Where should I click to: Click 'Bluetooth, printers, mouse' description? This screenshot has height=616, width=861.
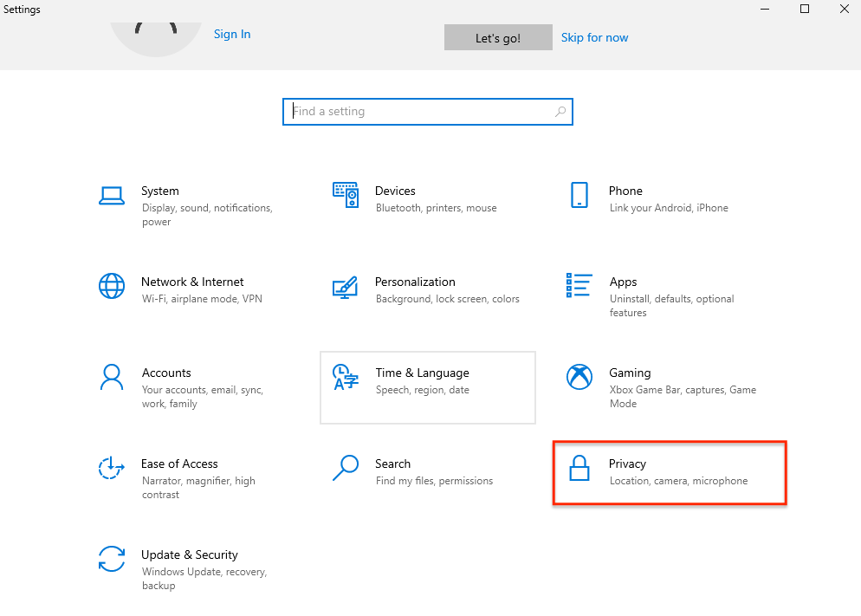436,208
